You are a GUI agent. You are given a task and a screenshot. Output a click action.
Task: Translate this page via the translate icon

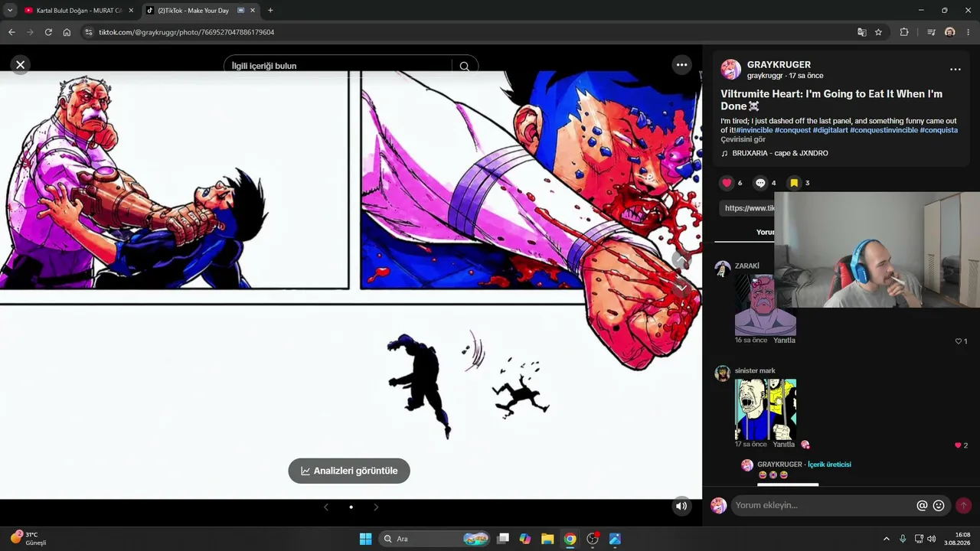[862, 32]
